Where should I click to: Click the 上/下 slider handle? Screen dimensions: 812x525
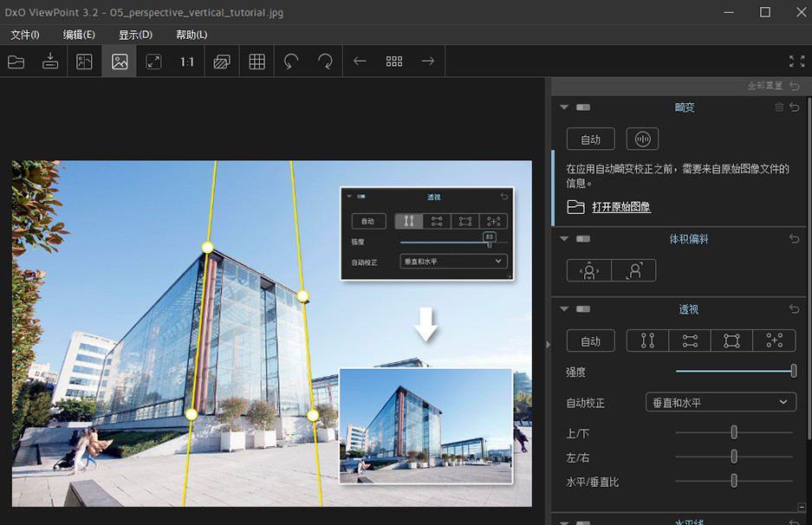734,432
